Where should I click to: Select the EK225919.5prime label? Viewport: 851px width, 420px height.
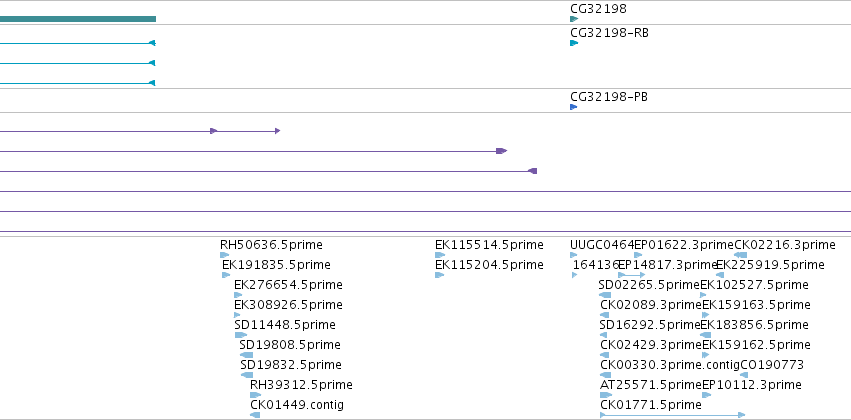tap(770, 265)
